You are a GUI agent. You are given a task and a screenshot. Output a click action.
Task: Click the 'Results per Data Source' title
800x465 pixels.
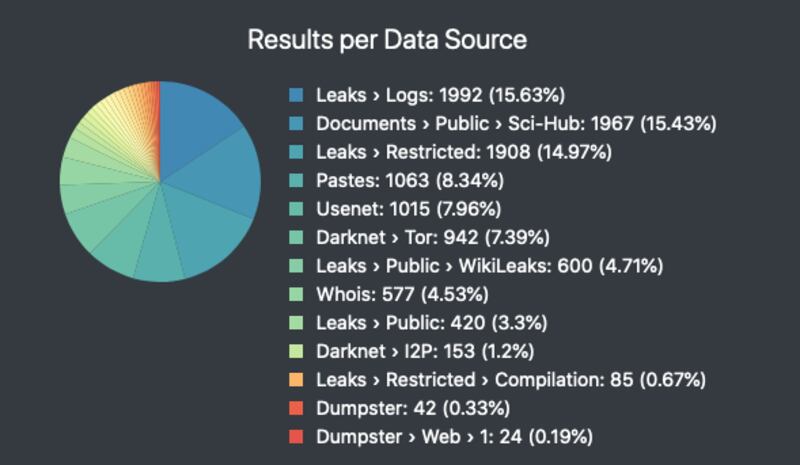point(387,40)
